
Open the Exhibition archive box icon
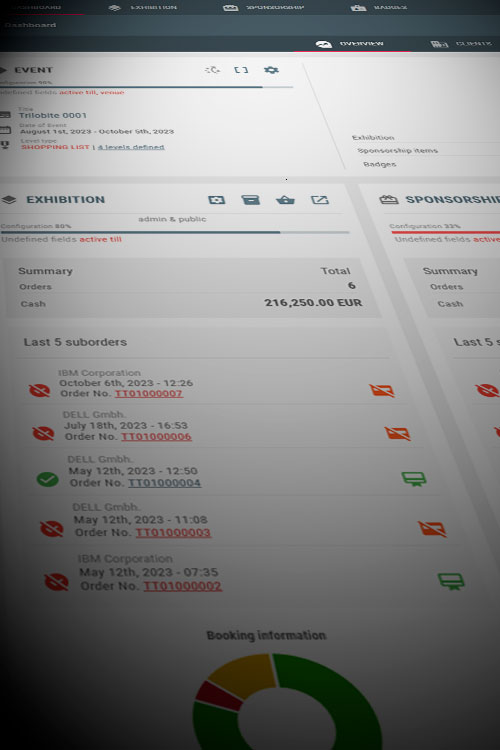coord(251,200)
